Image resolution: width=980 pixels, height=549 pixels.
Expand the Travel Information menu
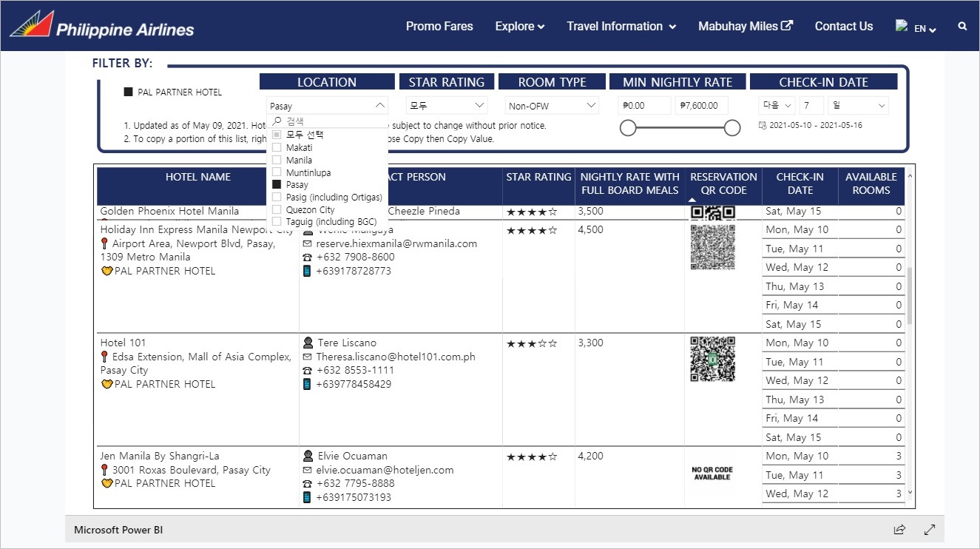click(621, 26)
